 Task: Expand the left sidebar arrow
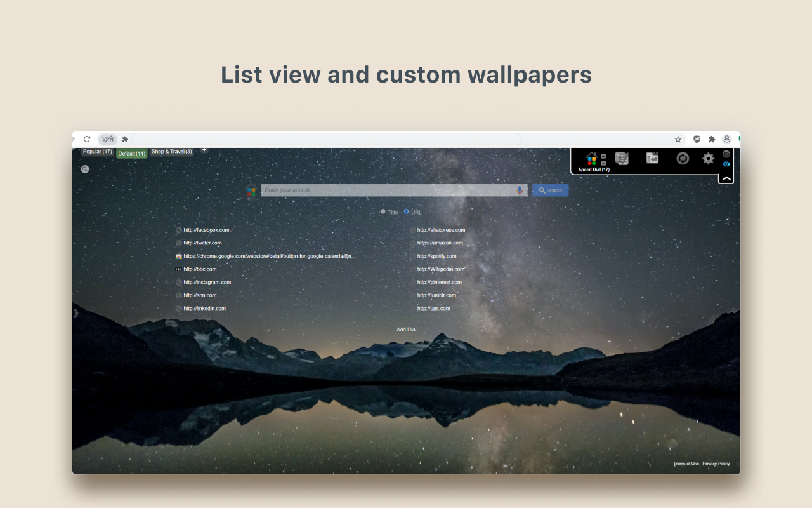[76, 312]
